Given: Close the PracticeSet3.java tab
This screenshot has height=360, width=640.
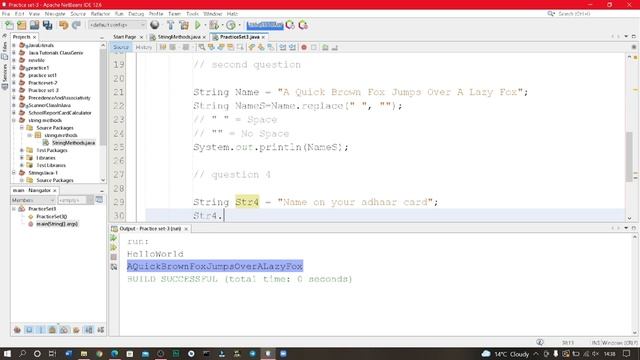Looking at the screenshot, I should pos(263,37).
